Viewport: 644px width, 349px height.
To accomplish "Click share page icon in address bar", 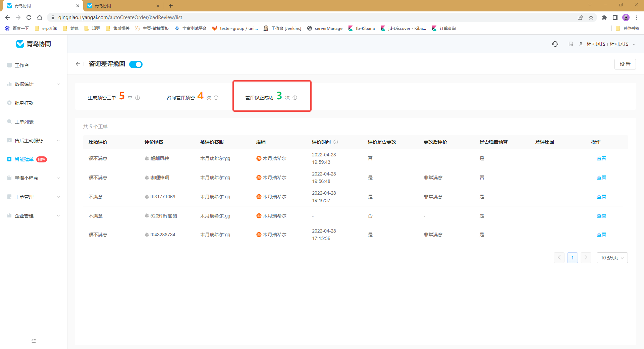I will (580, 17).
